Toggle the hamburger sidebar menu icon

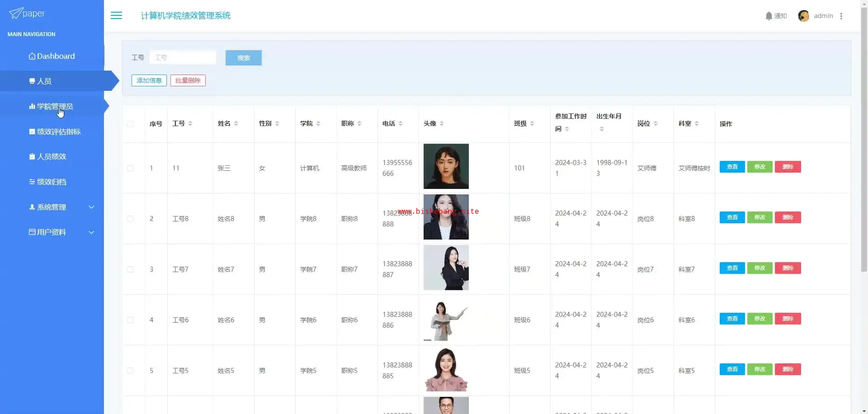pyautogui.click(x=116, y=15)
